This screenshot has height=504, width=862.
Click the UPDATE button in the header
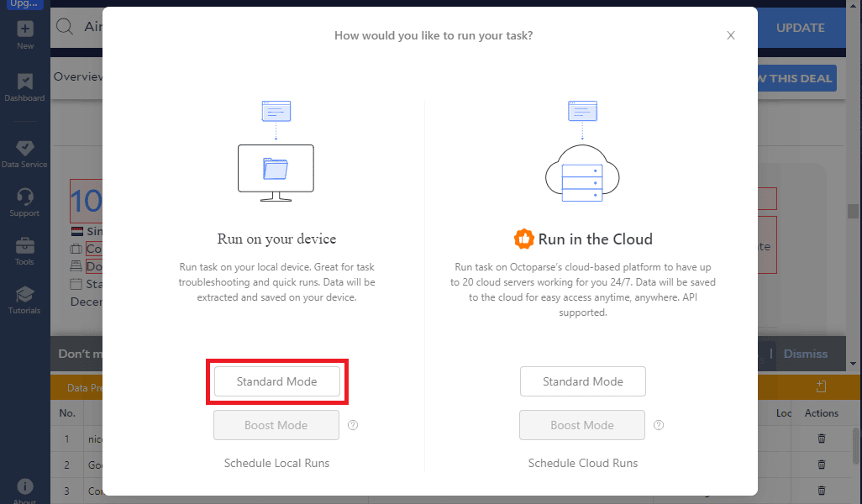point(801,28)
